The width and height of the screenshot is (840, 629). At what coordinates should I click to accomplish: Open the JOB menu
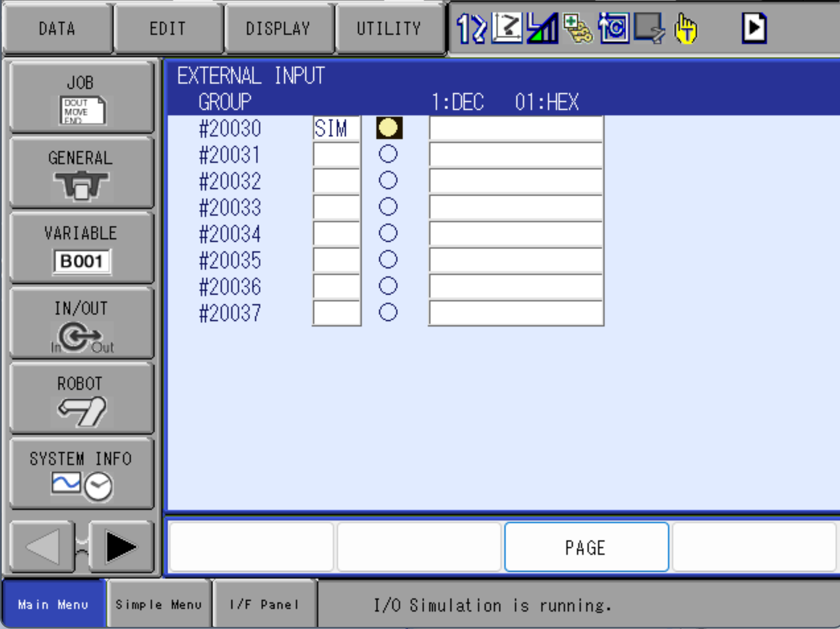[x=81, y=97]
